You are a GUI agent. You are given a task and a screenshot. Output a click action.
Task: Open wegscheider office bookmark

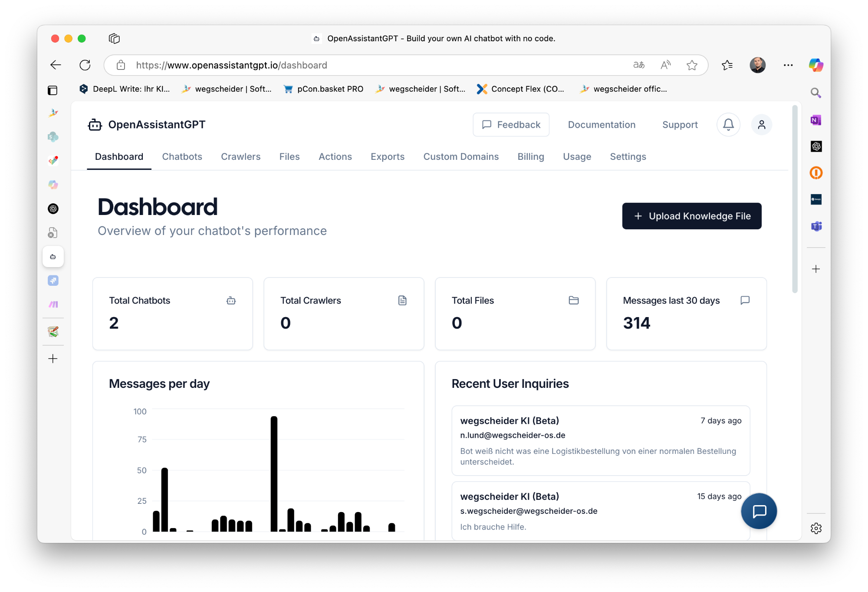click(624, 89)
